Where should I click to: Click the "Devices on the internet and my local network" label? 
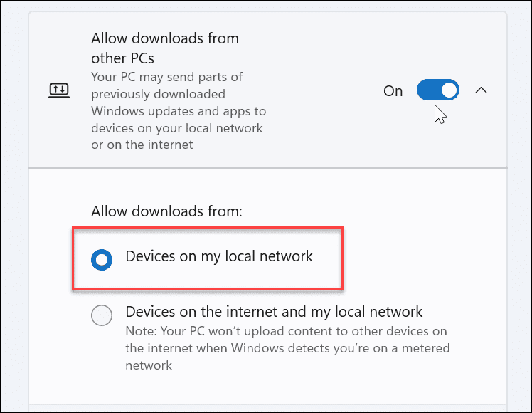click(x=274, y=312)
